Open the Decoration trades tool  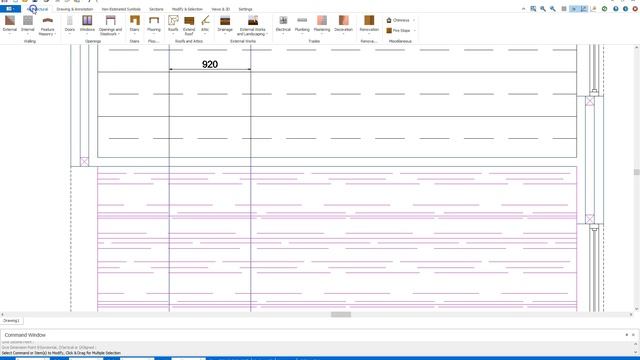343,24
